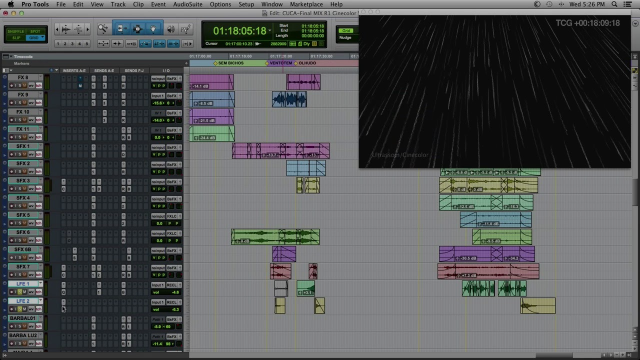Select the Scrubber speaker tool
This screenshot has width=640, height=360.
[171, 29]
